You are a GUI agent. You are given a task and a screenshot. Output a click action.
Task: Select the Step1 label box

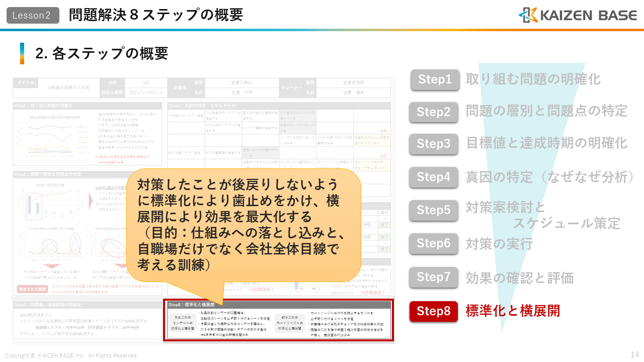click(435, 79)
